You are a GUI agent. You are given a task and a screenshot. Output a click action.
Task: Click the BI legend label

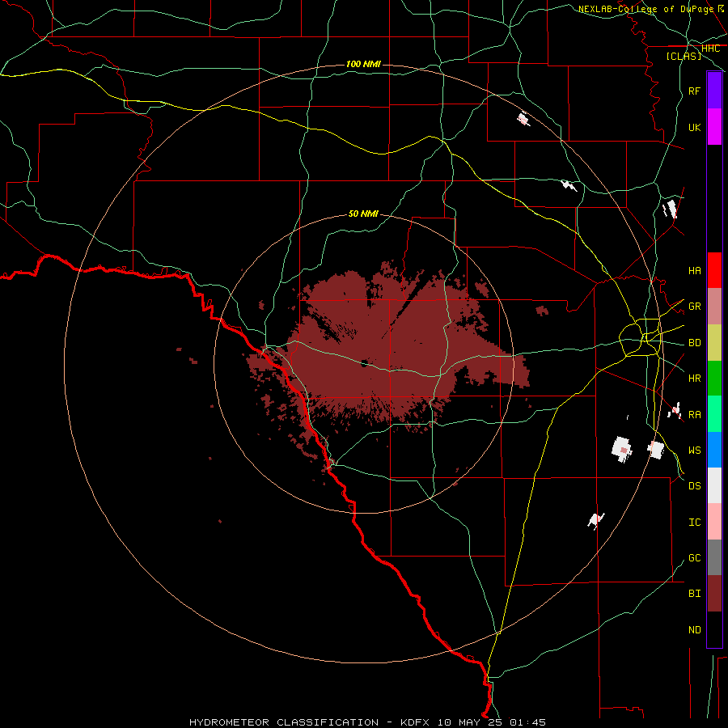pos(695,594)
